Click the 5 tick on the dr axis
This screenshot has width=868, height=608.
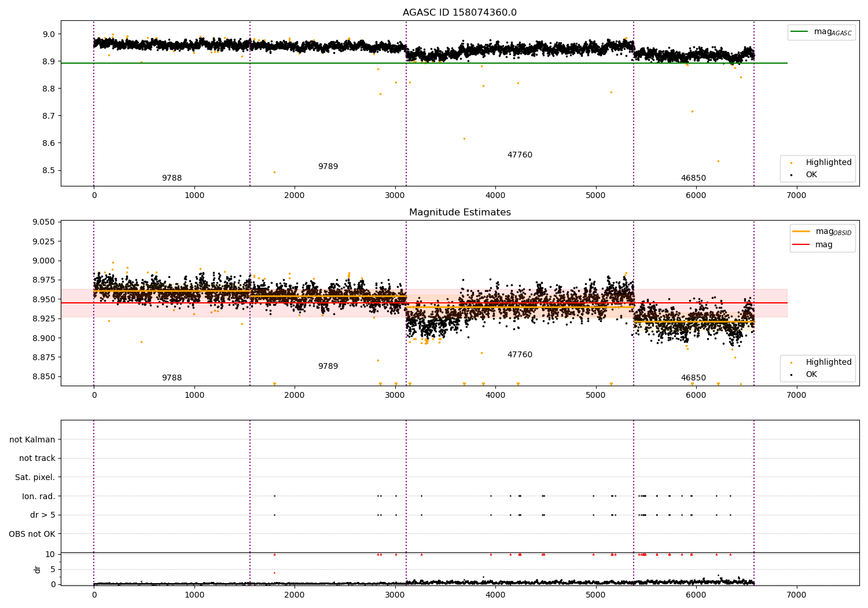pyautogui.click(x=53, y=570)
